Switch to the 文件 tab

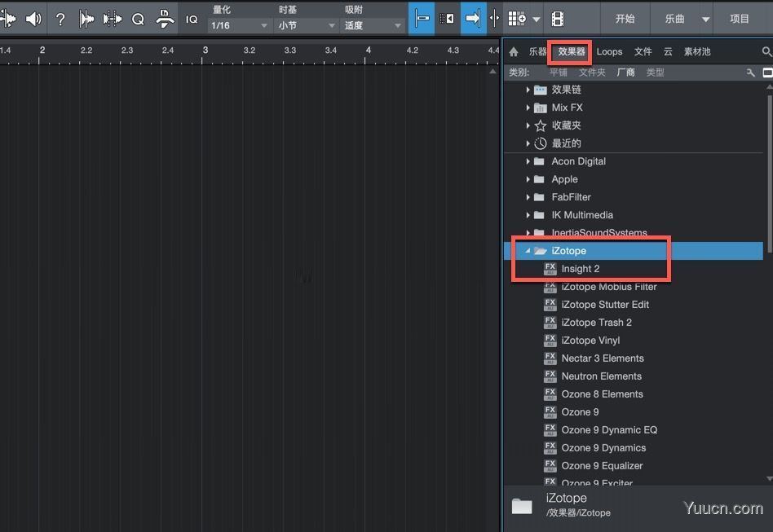pos(643,51)
